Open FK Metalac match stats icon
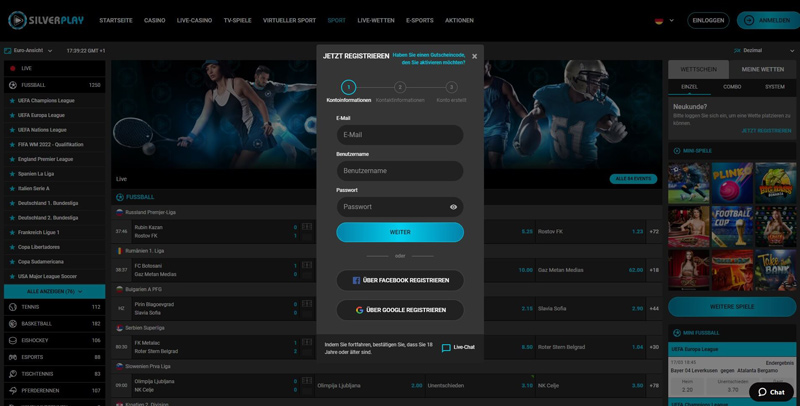 pos(307,342)
